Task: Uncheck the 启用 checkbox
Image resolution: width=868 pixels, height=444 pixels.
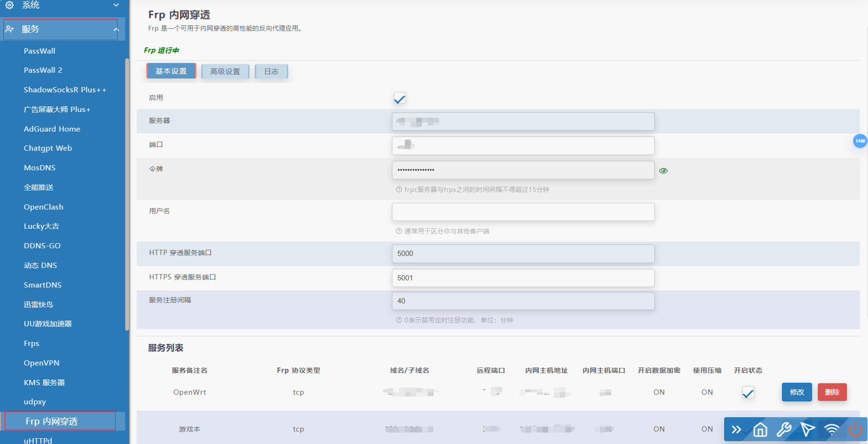Action: (x=400, y=98)
